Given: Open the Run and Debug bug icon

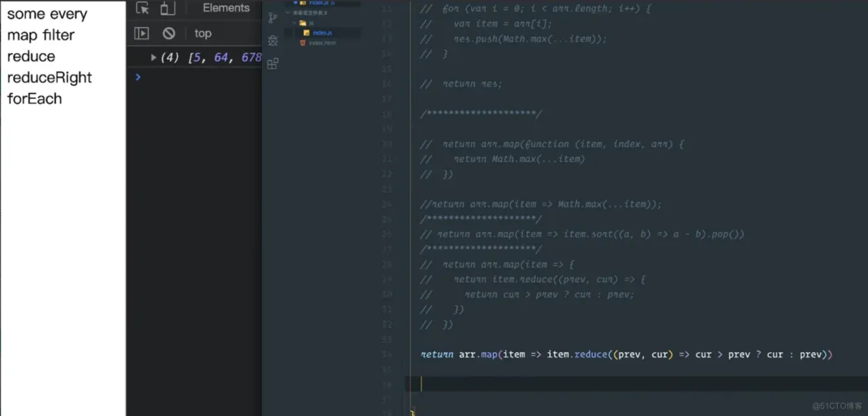Looking at the screenshot, I should click(x=273, y=40).
